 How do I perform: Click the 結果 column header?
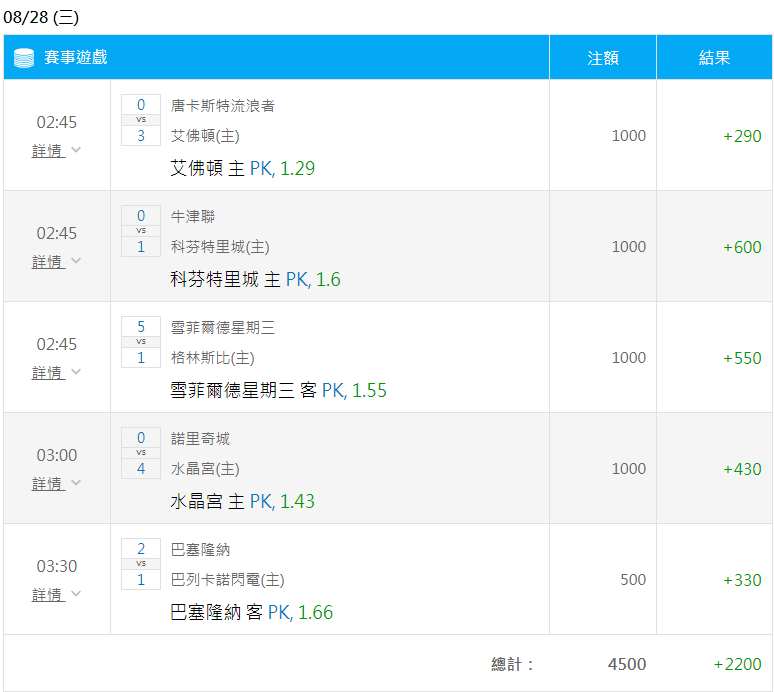point(714,58)
